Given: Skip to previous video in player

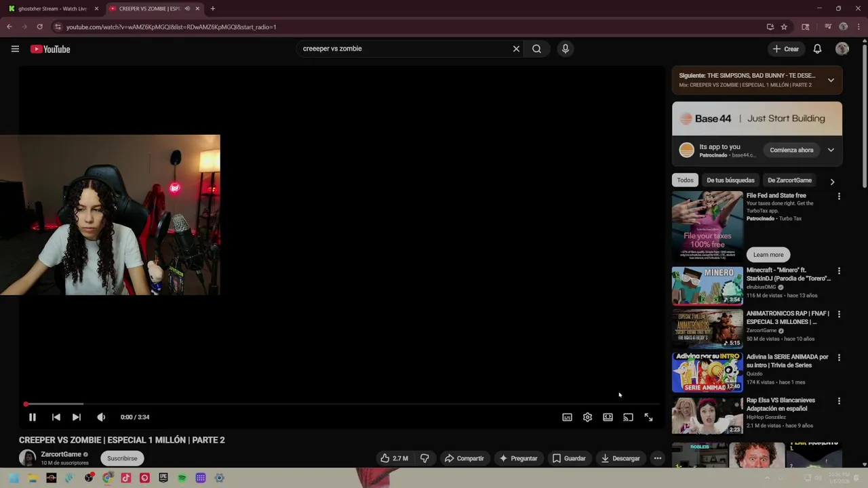Looking at the screenshot, I should 56,418.
